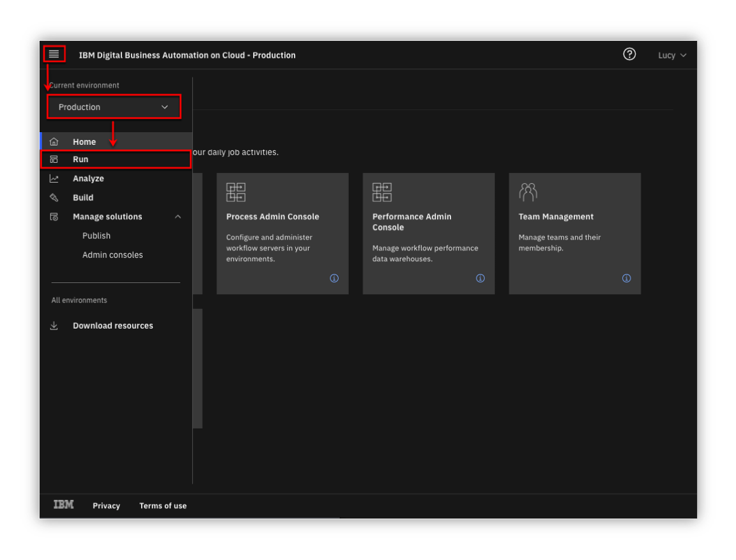This screenshot has height=560, width=736.
Task: Open the Terms of use link
Action: pyautogui.click(x=163, y=506)
